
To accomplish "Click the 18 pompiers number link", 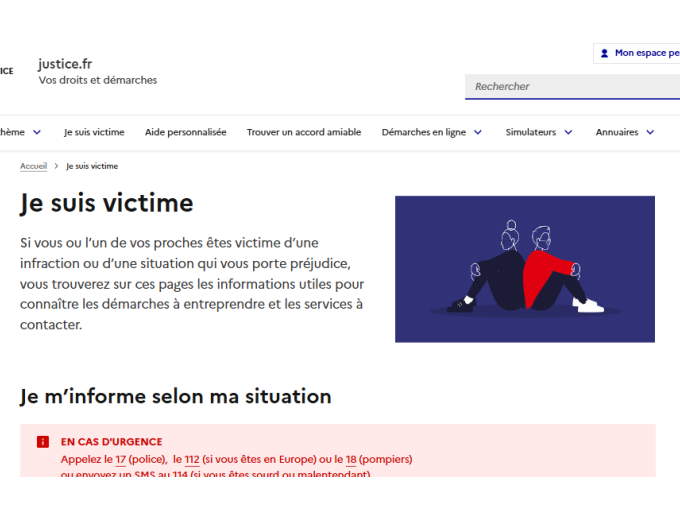I will [x=351, y=459].
